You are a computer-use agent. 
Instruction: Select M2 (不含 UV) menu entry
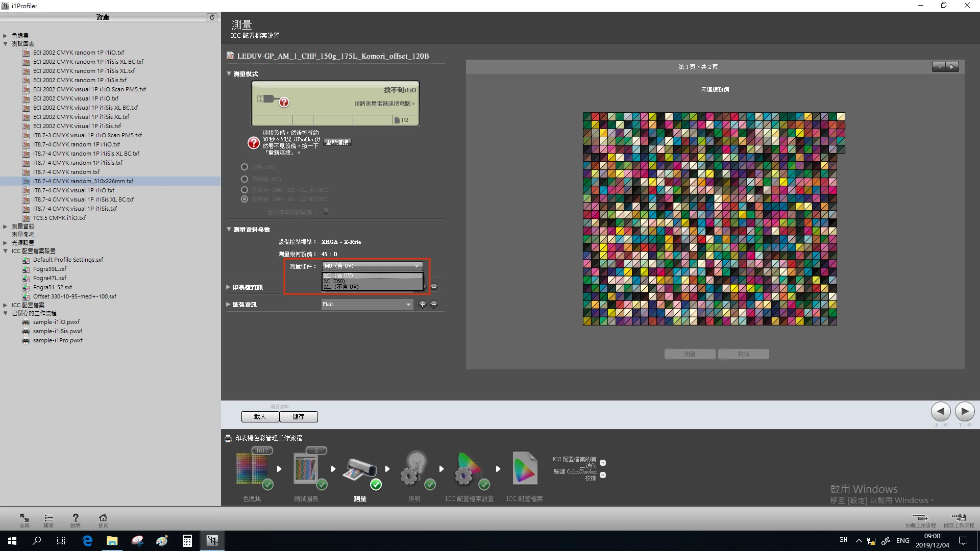pyautogui.click(x=341, y=287)
